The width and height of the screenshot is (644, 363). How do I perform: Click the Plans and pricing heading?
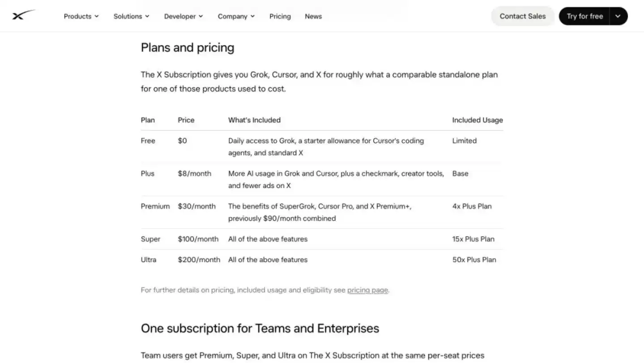pyautogui.click(x=188, y=48)
